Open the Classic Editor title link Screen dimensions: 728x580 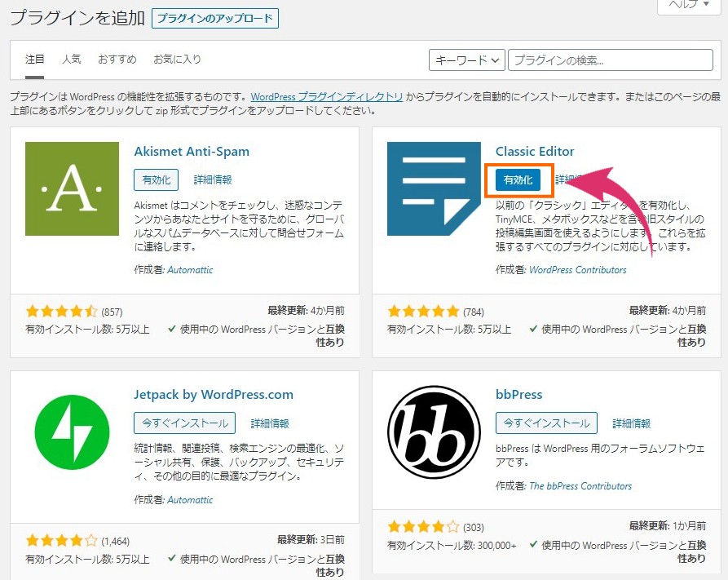(535, 152)
